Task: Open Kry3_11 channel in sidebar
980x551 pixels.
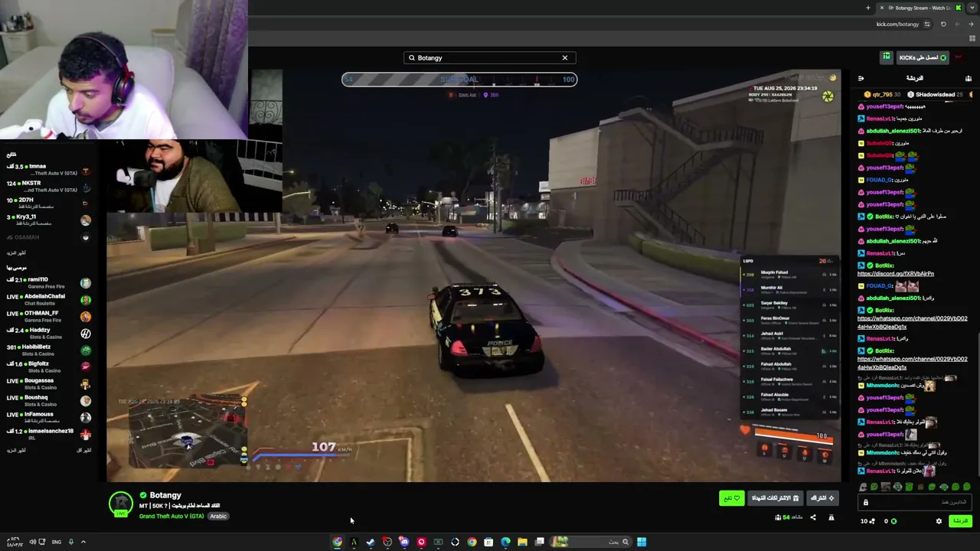Action: pyautogui.click(x=47, y=220)
